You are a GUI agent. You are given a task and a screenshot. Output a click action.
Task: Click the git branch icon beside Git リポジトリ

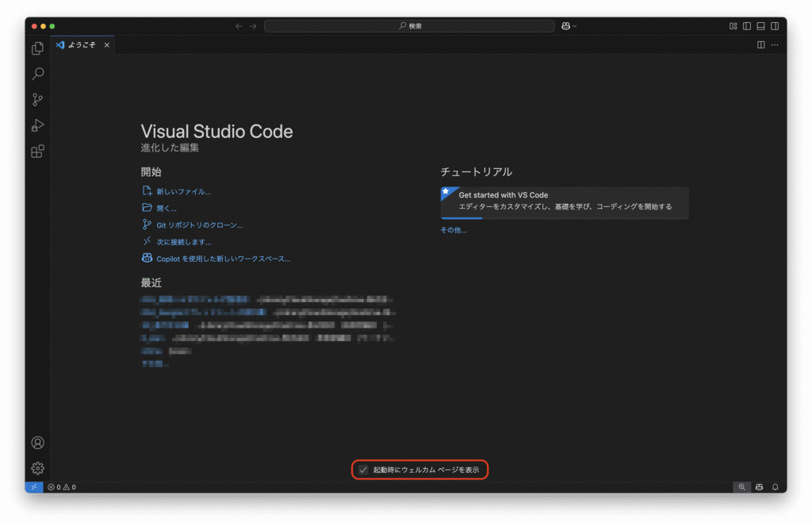147,225
